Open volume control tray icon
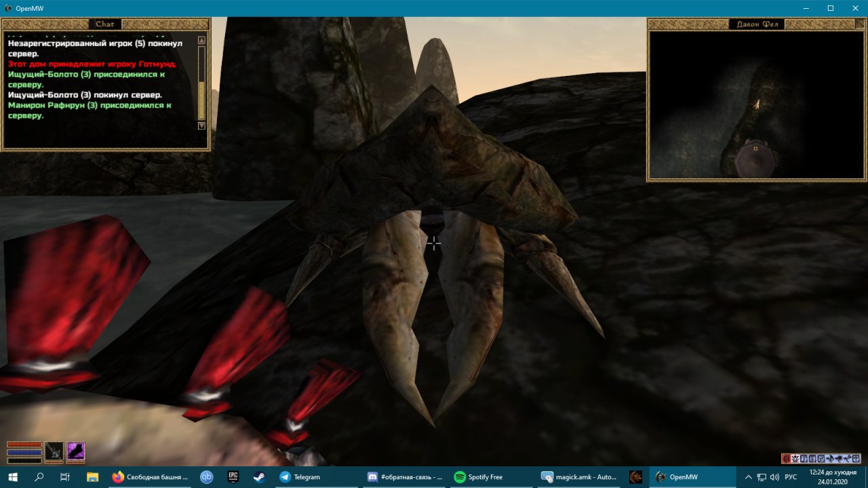 coord(774,477)
